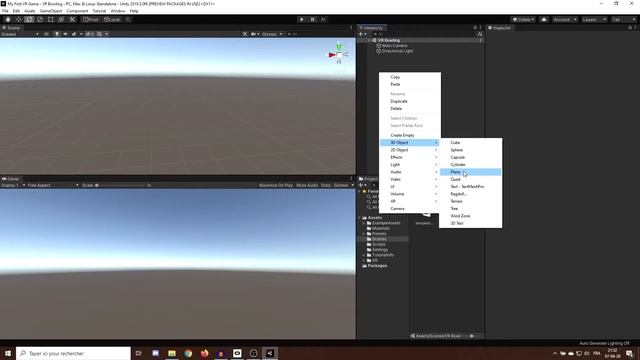640x360 pixels.
Task: Open the Scene Gizmos dropdown
Action: (272, 34)
